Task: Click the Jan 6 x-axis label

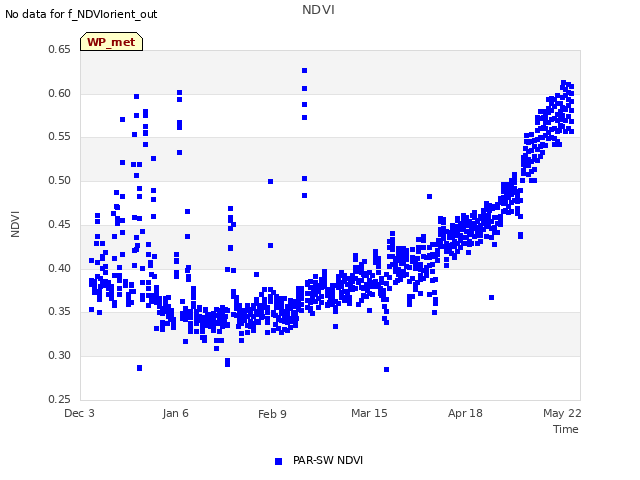Action: pyautogui.click(x=176, y=413)
